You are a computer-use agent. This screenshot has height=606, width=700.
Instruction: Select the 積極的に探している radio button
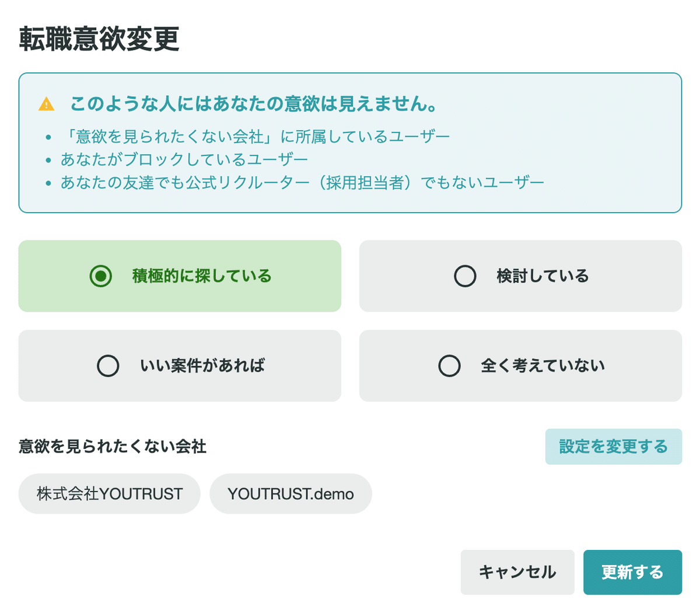tap(100, 276)
